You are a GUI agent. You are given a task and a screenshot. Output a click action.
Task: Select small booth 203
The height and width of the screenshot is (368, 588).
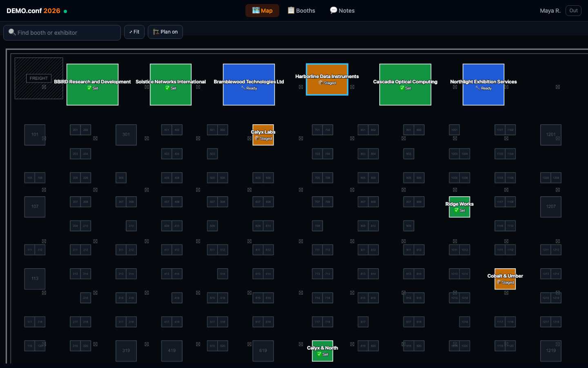pyautogui.click(x=75, y=154)
